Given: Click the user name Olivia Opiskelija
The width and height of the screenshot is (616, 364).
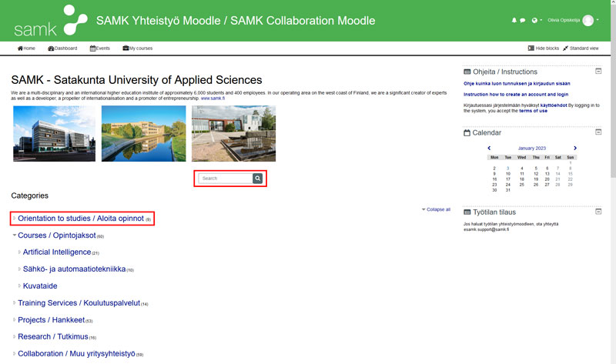Looking at the screenshot, I should [564, 21].
